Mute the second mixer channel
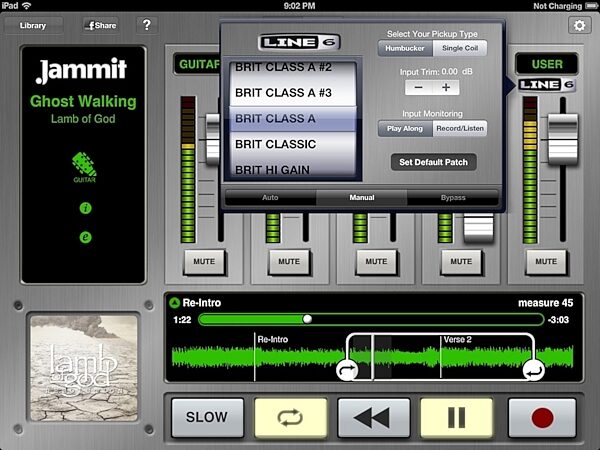The image size is (600, 450). point(289,262)
